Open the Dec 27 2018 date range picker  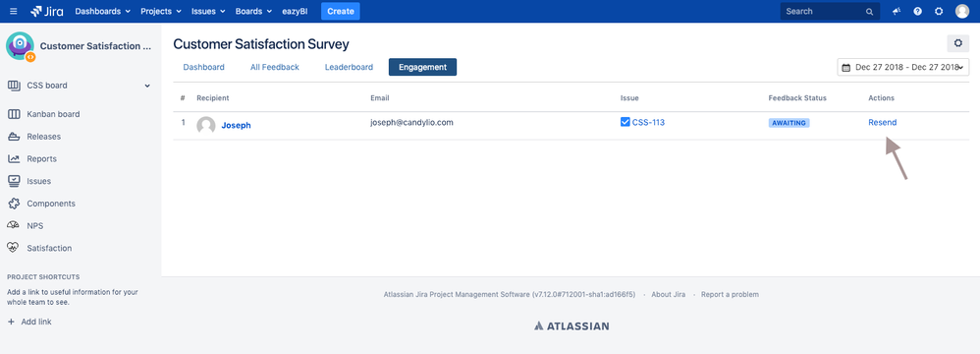point(903,67)
